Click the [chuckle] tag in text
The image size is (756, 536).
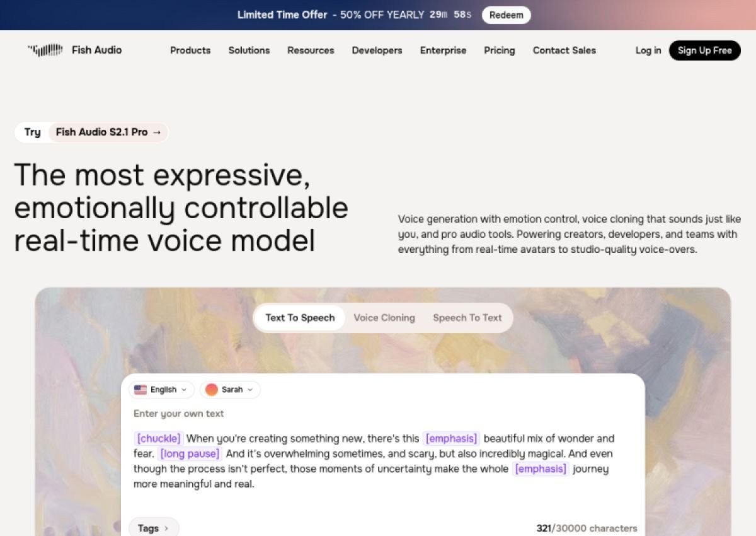click(x=159, y=438)
